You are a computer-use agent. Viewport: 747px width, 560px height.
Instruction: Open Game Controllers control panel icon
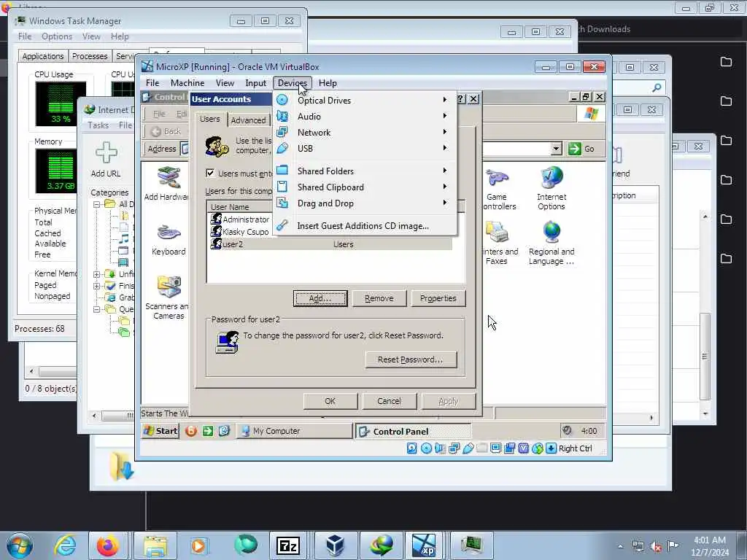497,189
